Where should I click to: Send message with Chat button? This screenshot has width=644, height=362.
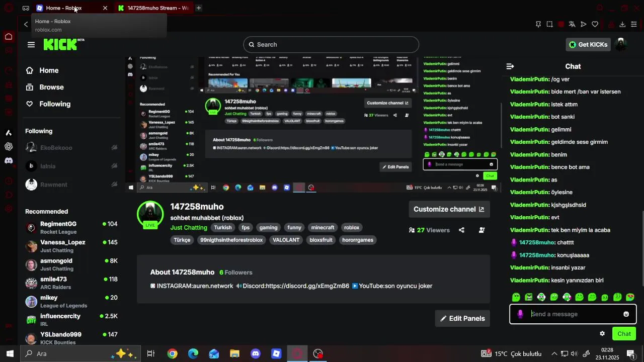point(624,334)
